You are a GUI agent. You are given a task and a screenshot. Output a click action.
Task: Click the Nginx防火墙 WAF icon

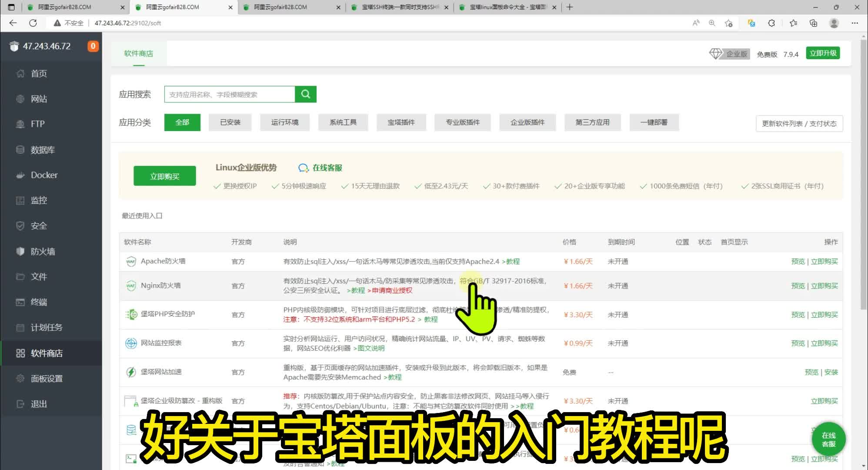(131, 285)
